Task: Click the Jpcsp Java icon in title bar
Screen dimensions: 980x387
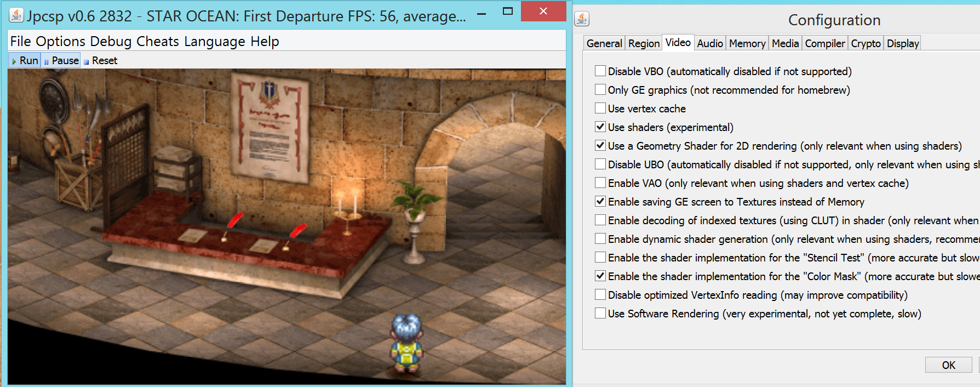Action: point(16,15)
